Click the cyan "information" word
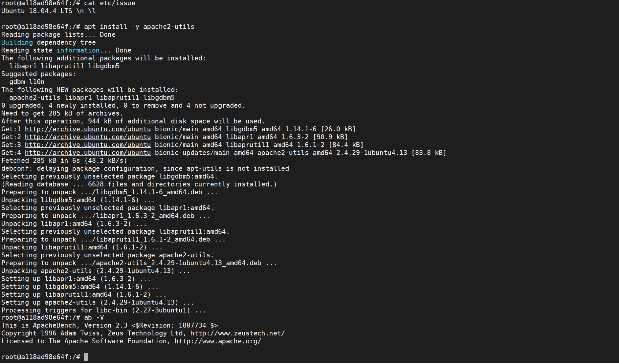The image size is (619, 364). (x=78, y=51)
